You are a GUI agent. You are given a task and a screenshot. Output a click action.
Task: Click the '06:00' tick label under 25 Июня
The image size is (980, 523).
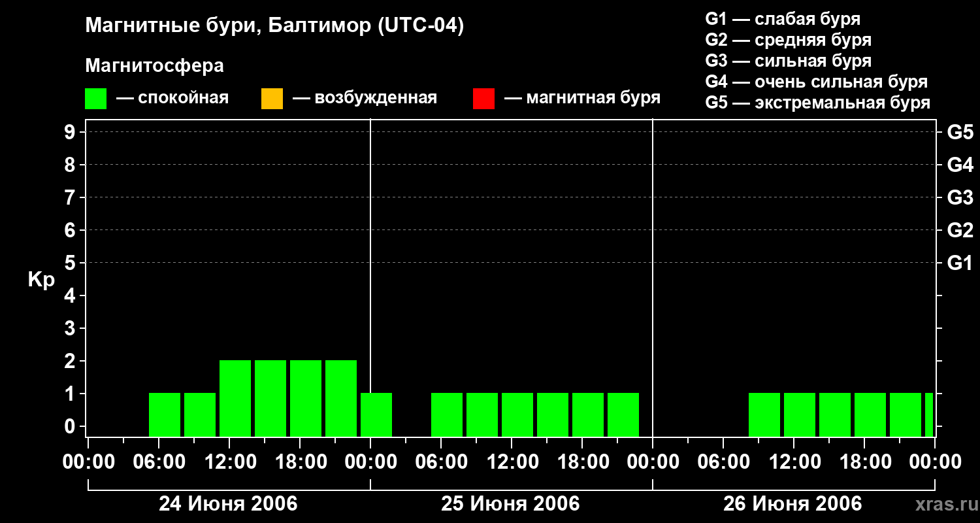pyautogui.click(x=441, y=462)
